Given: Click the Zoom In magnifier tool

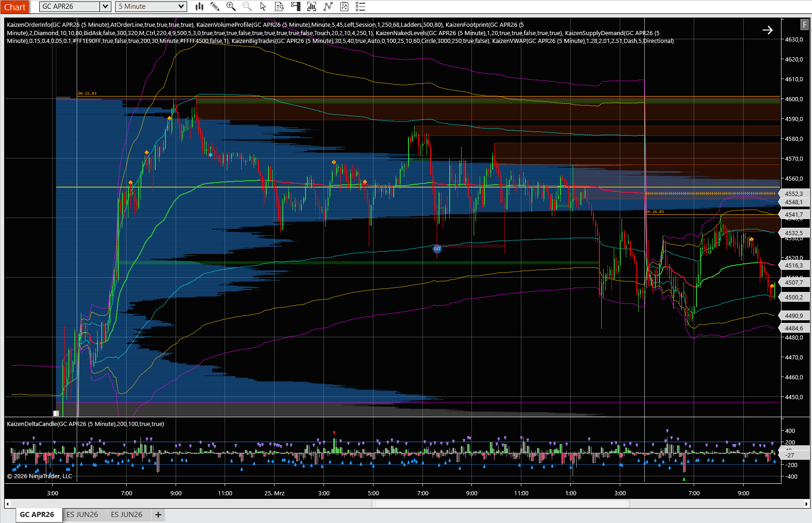Looking at the screenshot, I should tap(230, 6).
